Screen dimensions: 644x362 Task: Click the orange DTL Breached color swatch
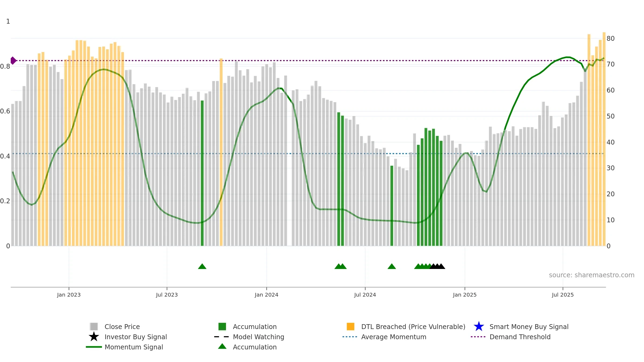click(350, 326)
